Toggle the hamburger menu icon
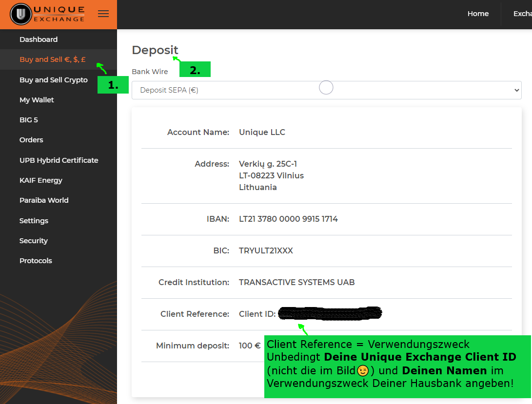The width and height of the screenshot is (532, 404). pos(103,14)
